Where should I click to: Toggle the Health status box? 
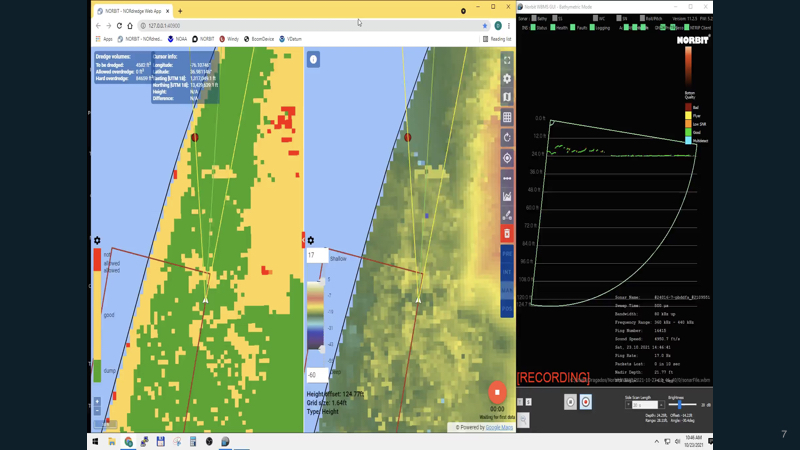552,28
